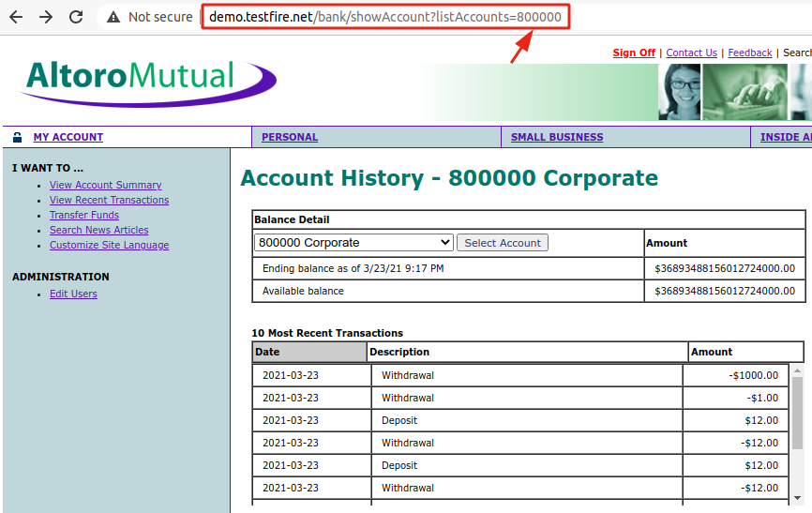
Task: Reload the page with the refresh icon
Action: tap(76, 17)
